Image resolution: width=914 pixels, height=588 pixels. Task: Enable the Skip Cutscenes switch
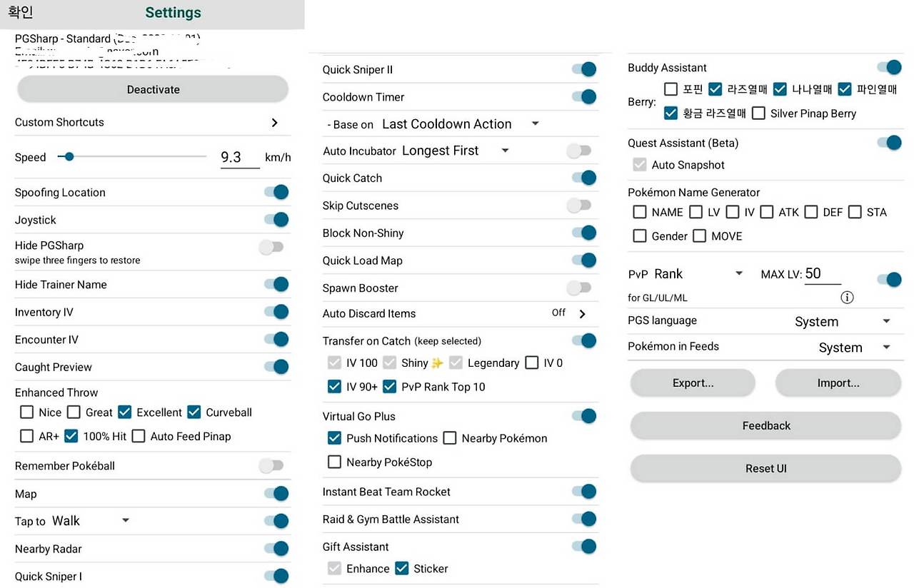tap(579, 206)
